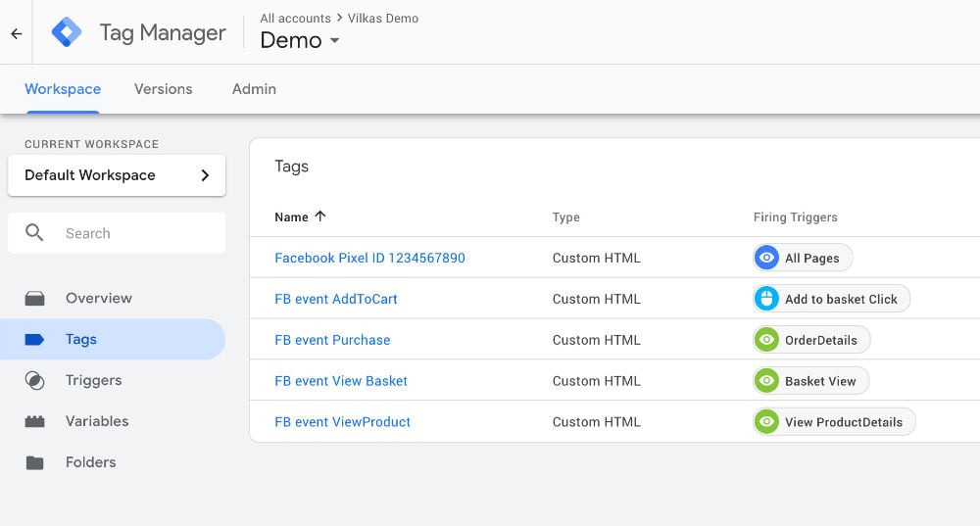Click the Basket View green eye icon
The width and height of the screenshot is (980, 526).
pos(766,380)
